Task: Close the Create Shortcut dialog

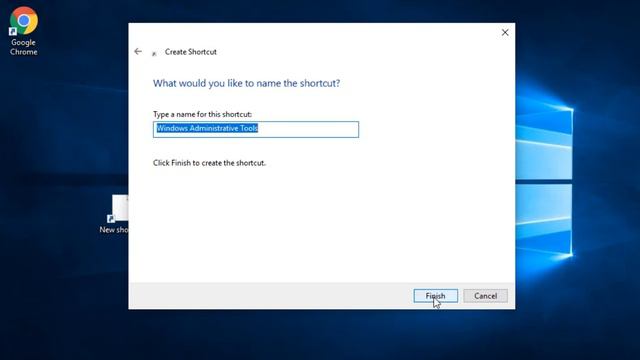Action: pos(505,33)
